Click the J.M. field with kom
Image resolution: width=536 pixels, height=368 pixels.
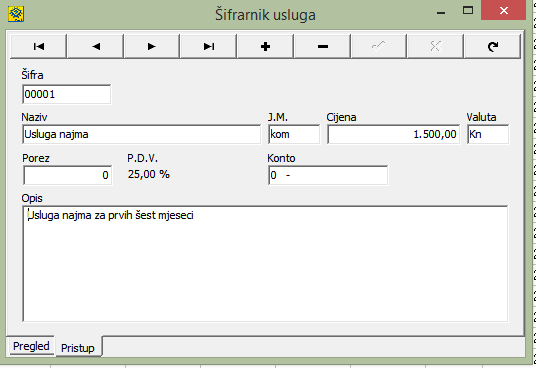294,134
